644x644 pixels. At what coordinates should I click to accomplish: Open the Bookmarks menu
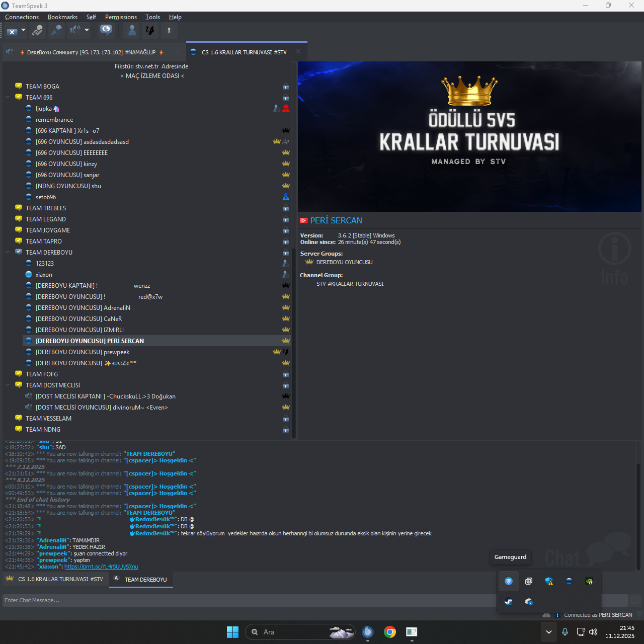pos(62,17)
